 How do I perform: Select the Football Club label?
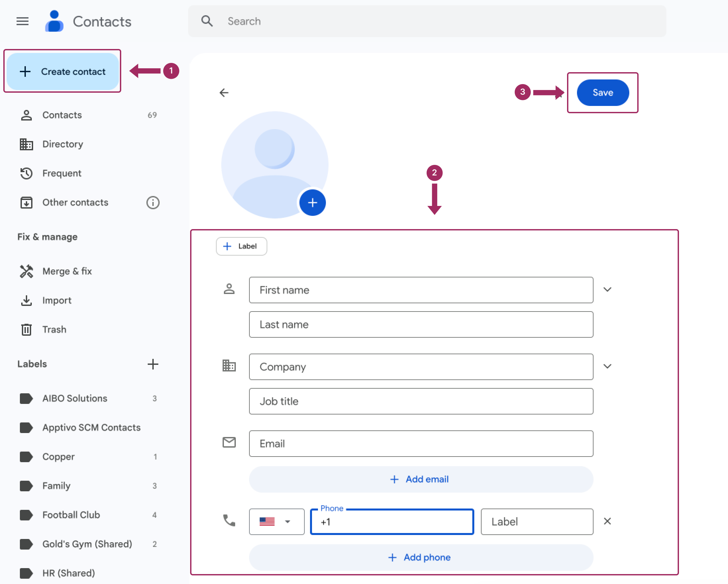pyautogui.click(x=88, y=515)
